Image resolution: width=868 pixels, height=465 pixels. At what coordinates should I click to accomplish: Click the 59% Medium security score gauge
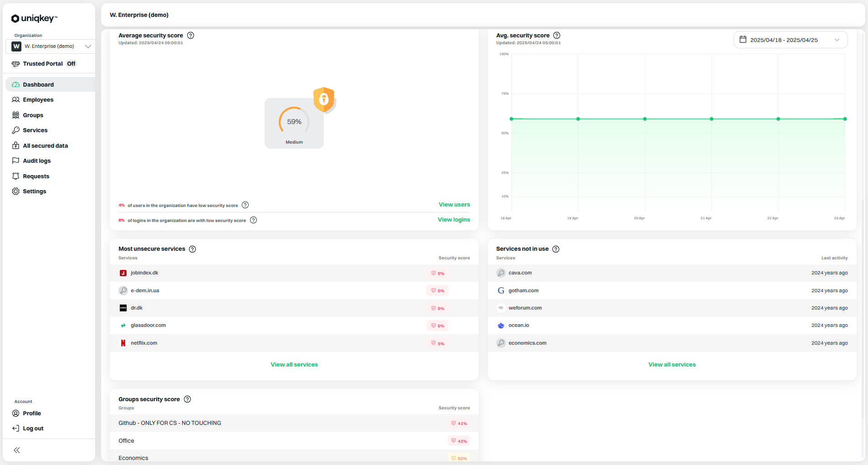294,123
